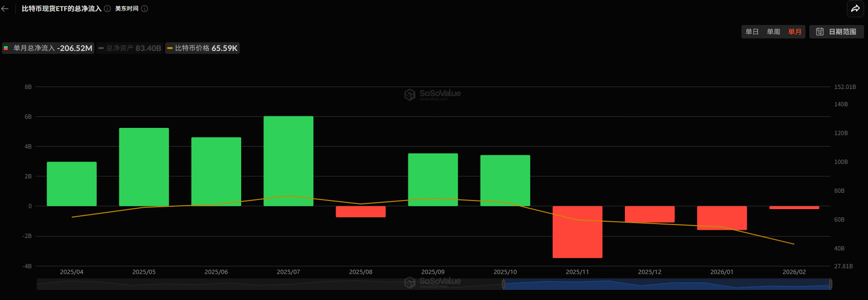Switch to the 单周 view
Image resolution: width=868 pixels, height=300 pixels.
click(x=773, y=32)
